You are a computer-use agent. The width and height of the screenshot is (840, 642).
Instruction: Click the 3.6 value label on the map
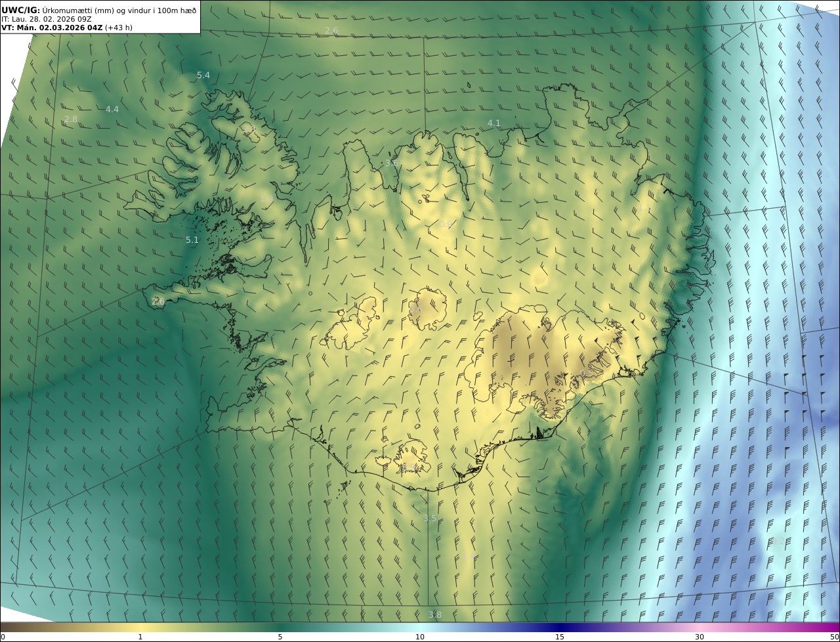point(392,163)
